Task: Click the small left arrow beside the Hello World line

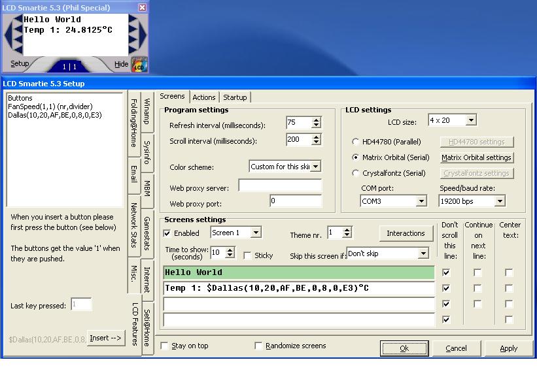Action: coord(18,19)
